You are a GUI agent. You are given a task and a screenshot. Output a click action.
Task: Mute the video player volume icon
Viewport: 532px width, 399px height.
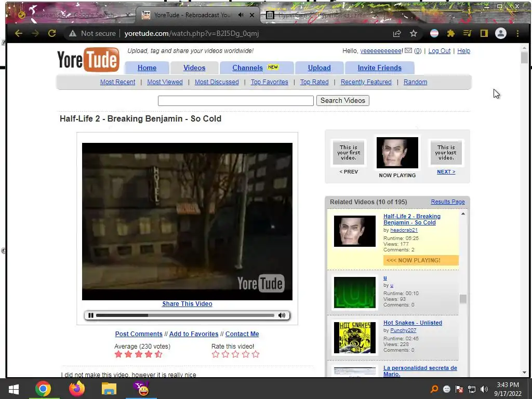click(282, 315)
